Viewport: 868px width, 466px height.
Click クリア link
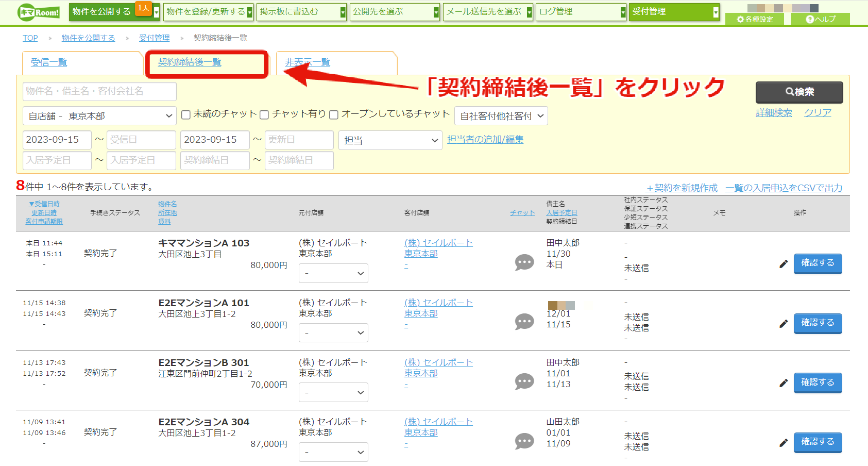(x=818, y=113)
